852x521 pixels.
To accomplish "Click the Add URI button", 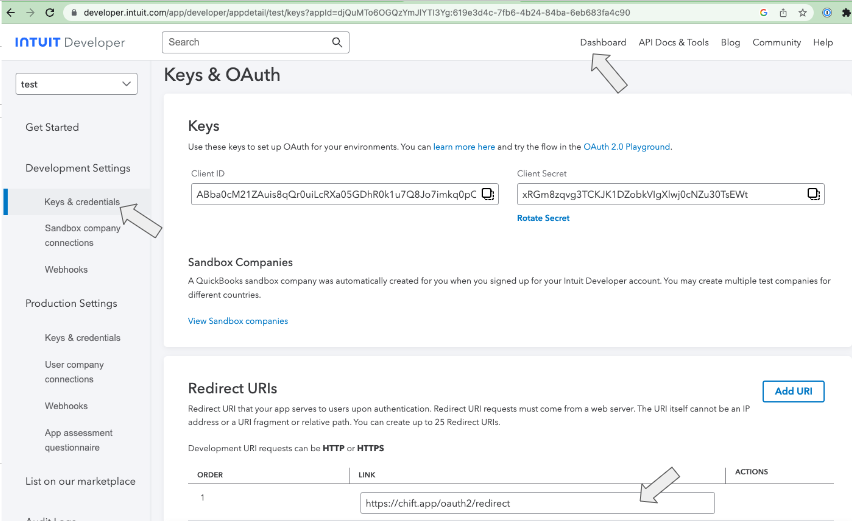I will point(793,391).
